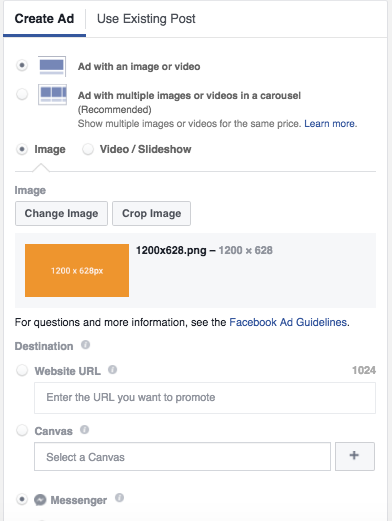
Task: Click the carousel ad format icon
Action: point(52,95)
